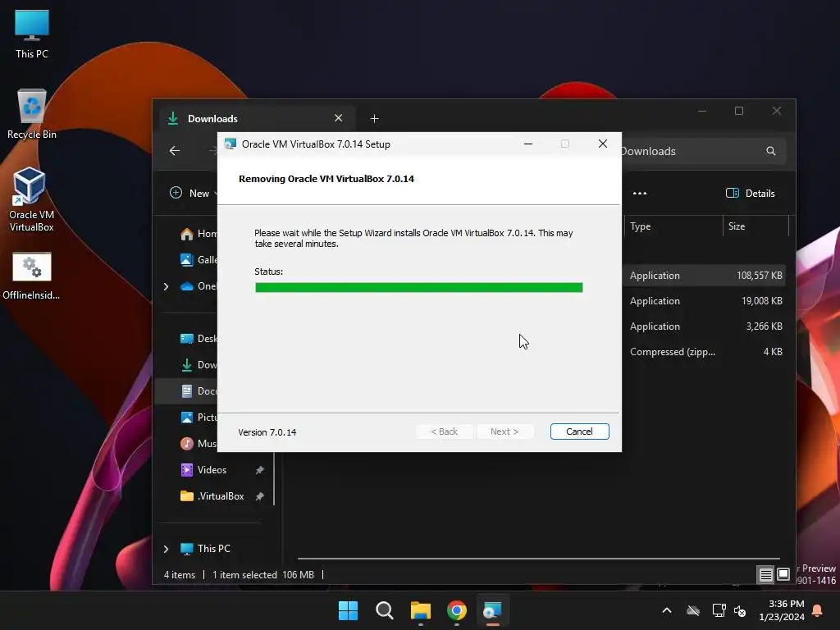Select the 3,266 KB Application row
Image resolution: width=840 pixels, height=630 pixels.
(705, 326)
